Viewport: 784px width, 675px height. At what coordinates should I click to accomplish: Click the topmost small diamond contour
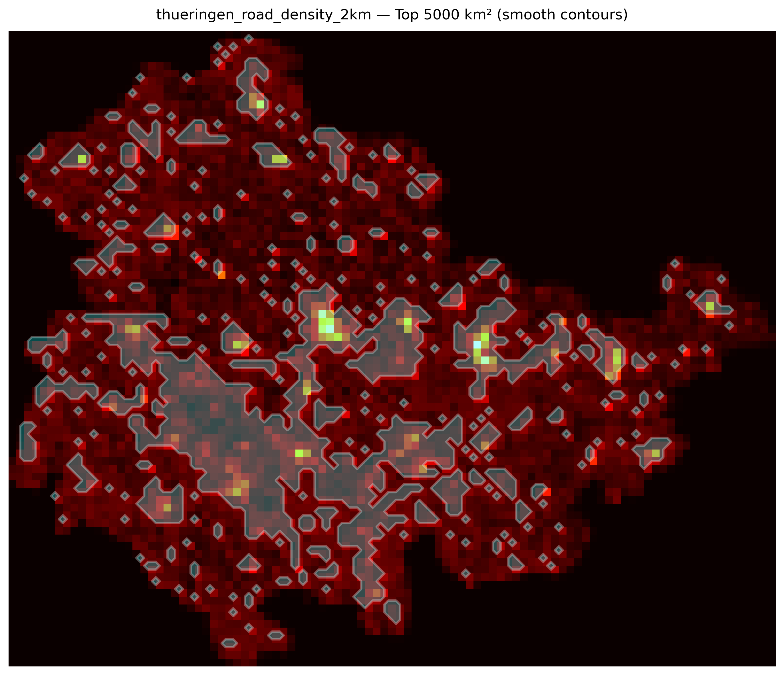[x=249, y=39]
